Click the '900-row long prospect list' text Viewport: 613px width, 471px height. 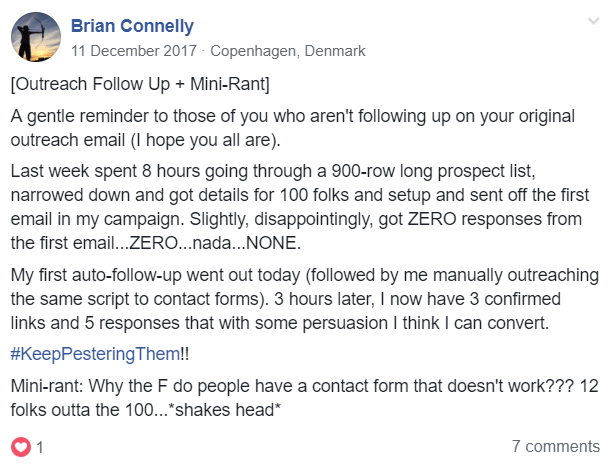pos(433,171)
